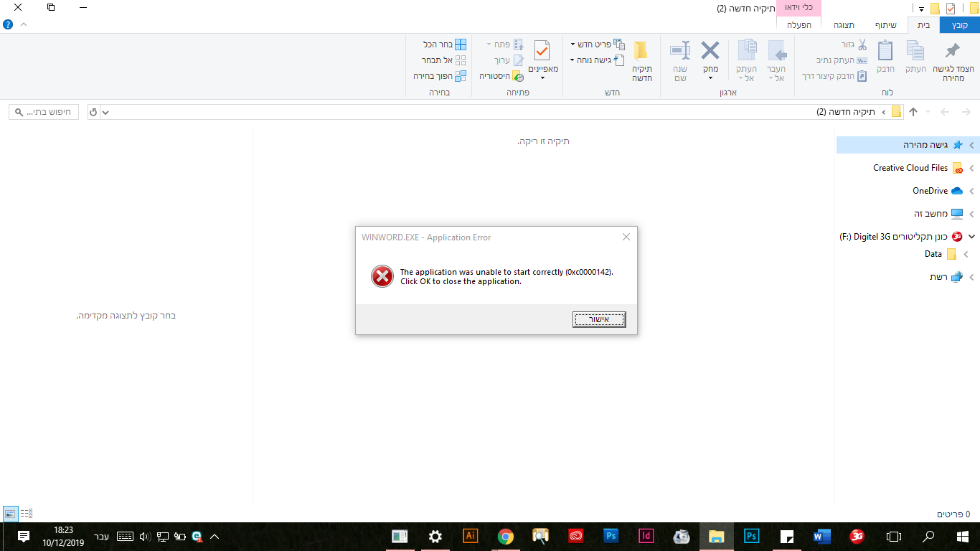Image resolution: width=980 pixels, height=551 pixels.
Task: Click the ערוך (Edit) ribbon item
Action: click(x=509, y=60)
